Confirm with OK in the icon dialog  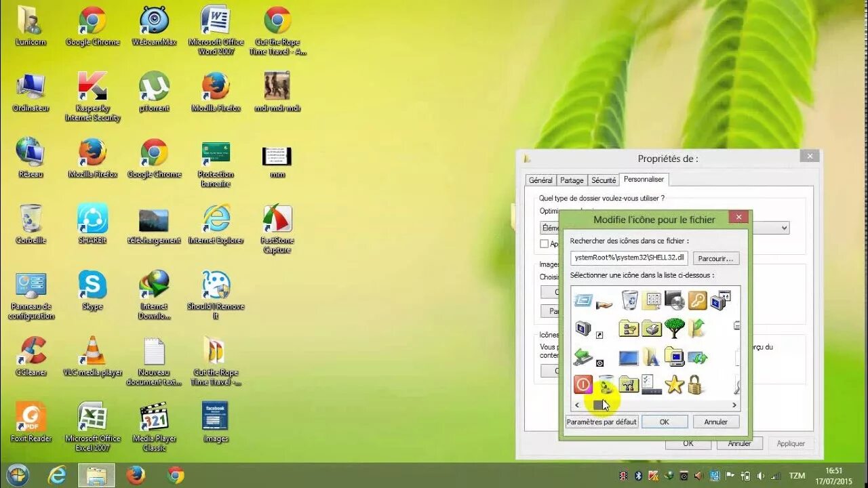[x=665, y=422]
